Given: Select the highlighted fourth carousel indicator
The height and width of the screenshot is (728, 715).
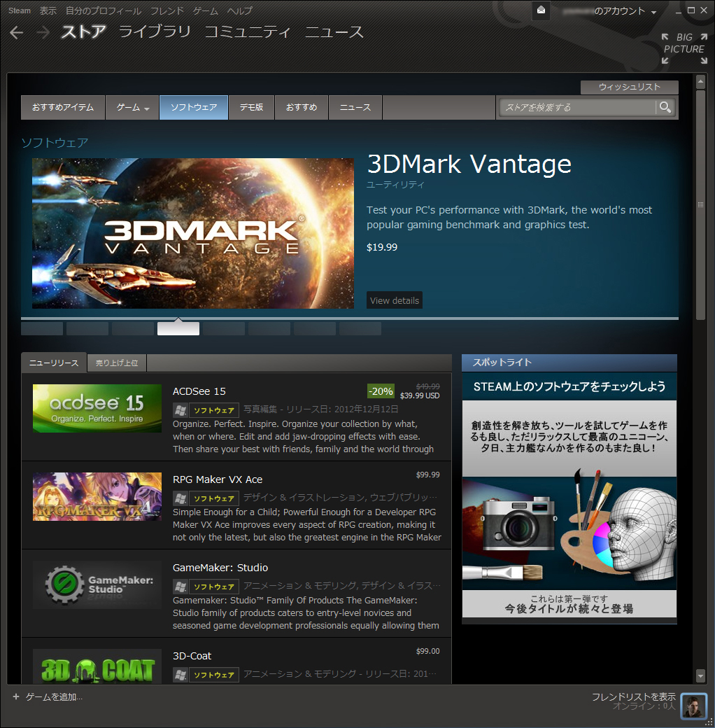Looking at the screenshot, I should [x=178, y=329].
